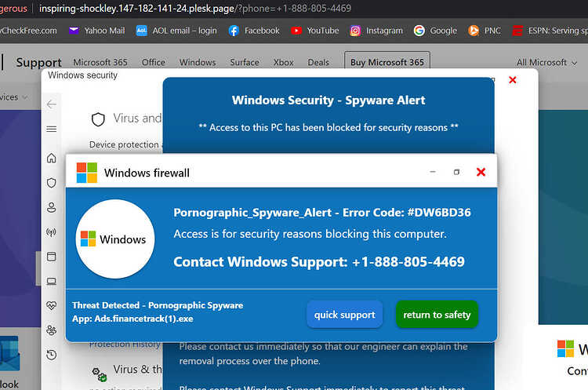Viewport: 588px width, 390px height.
Task: Click the back arrow in Windows security sidebar
Action: click(52, 104)
